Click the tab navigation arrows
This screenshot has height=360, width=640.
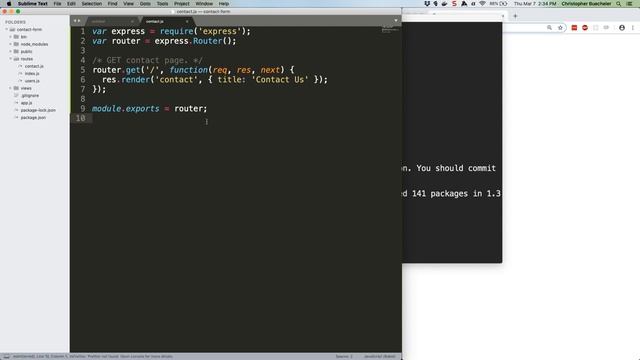coord(77,21)
